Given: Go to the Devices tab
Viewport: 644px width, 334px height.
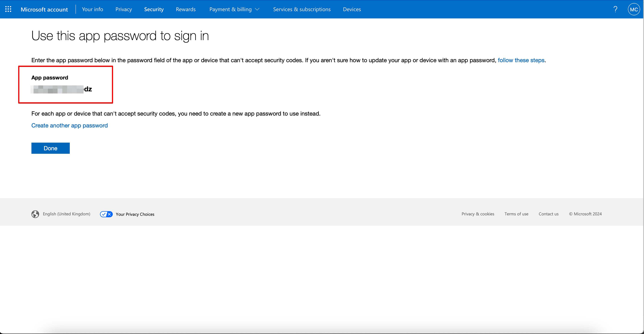Looking at the screenshot, I should (x=352, y=9).
